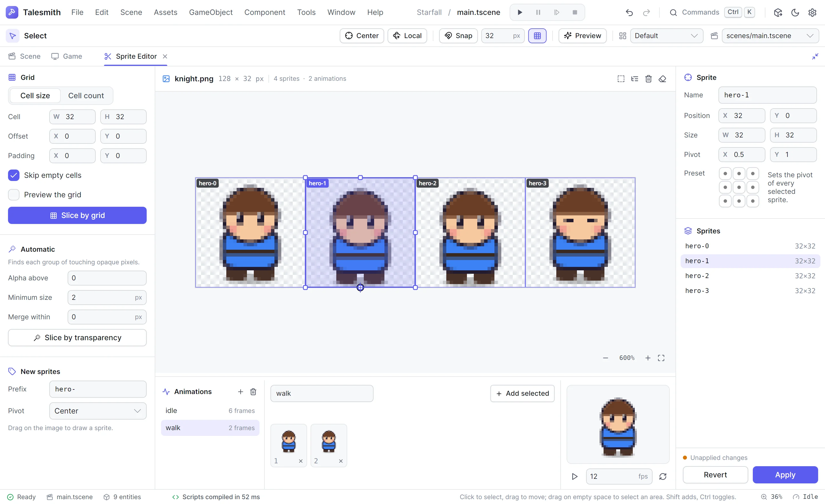Add a new animation with plus icon
The image size is (825, 504).
click(240, 391)
